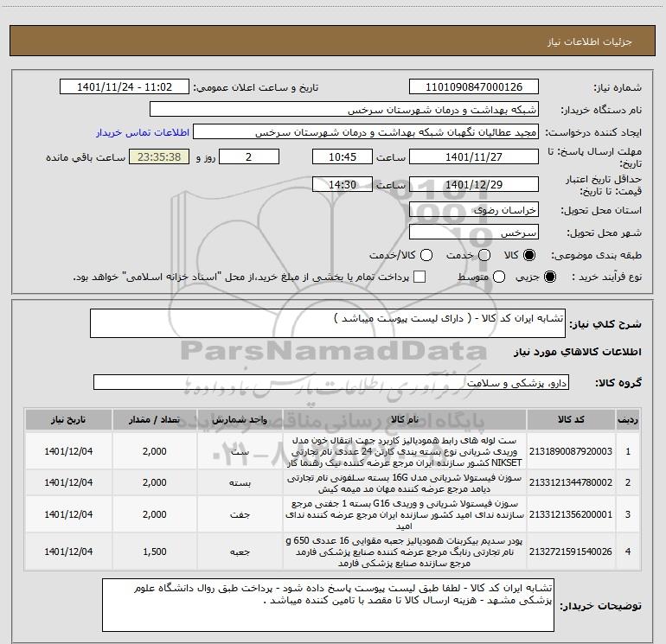
Task: Click the price validity date 1401/12/29
Action: point(474,184)
